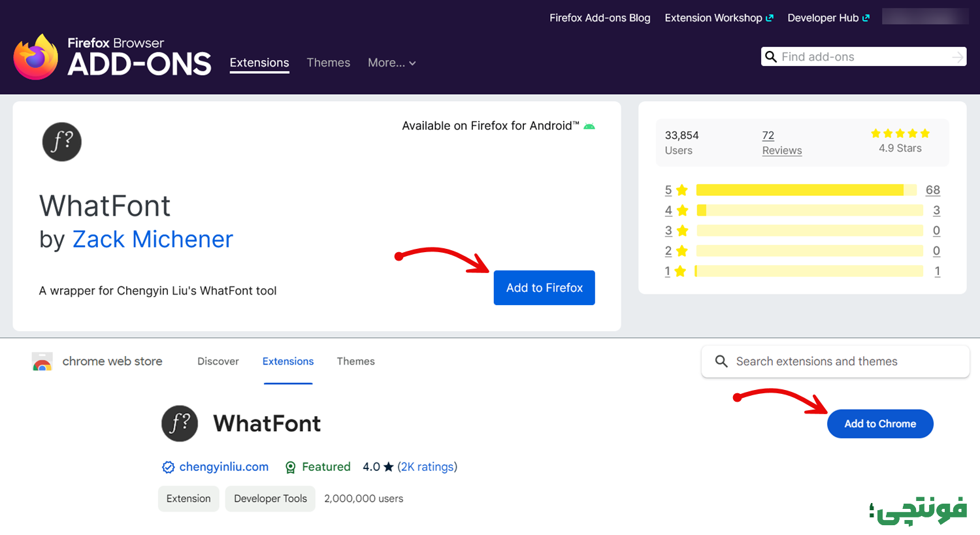Click the star icon in the 4-star row
The image size is (980, 535).
683,210
